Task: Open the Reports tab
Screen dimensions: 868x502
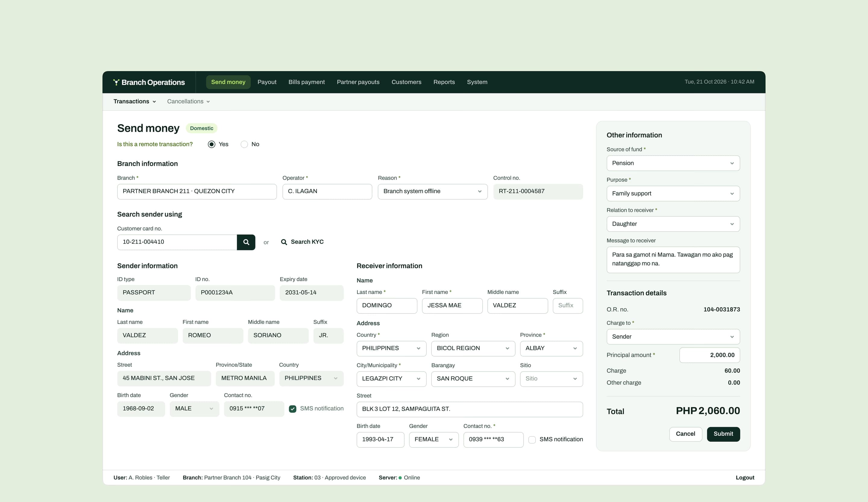Action: point(444,82)
